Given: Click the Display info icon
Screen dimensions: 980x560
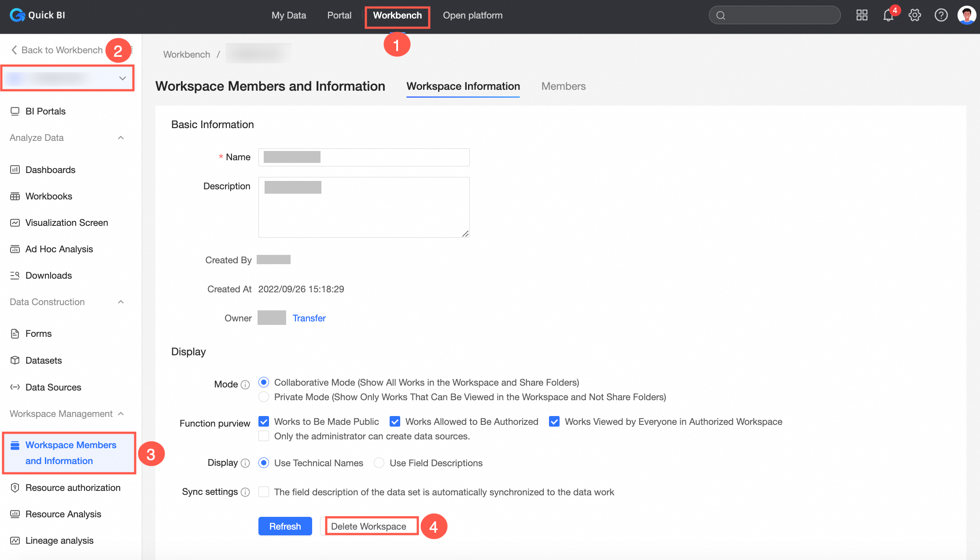Looking at the screenshot, I should pyautogui.click(x=245, y=463).
